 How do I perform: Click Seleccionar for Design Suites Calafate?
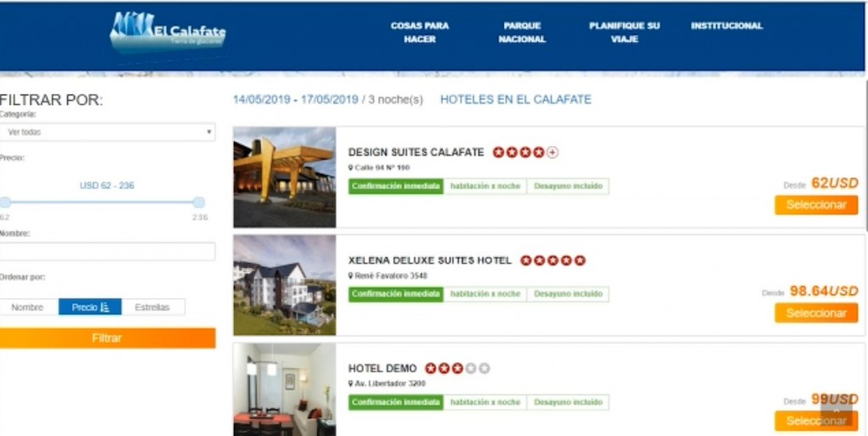coord(816,205)
